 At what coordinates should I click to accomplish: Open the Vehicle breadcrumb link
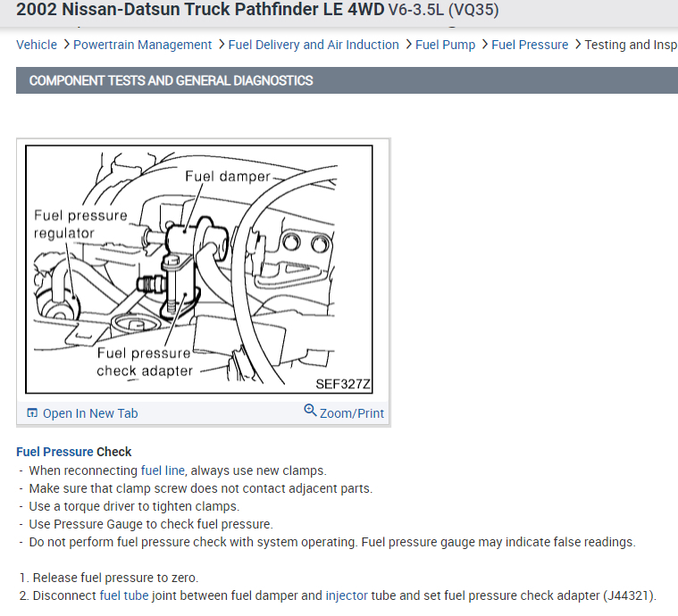point(37,45)
